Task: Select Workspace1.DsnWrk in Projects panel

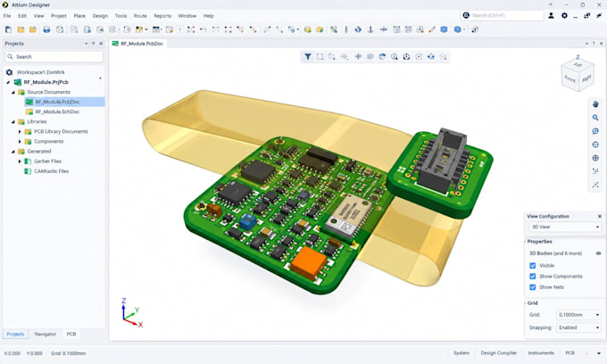Action: pyautogui.click(x=41, y=72)
